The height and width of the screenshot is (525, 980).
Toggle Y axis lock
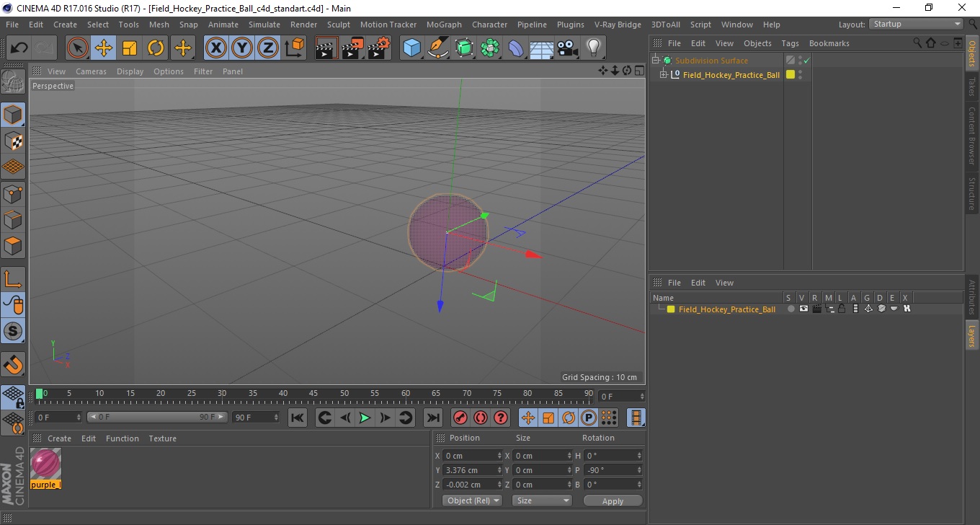pyautogui.click(x=242, y=48)
